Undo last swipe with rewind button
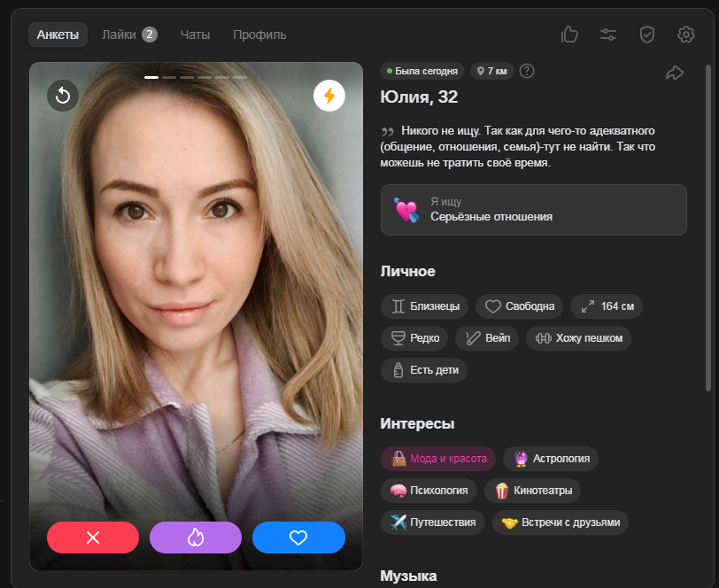The image size is (719, 588). pos(63,96)
